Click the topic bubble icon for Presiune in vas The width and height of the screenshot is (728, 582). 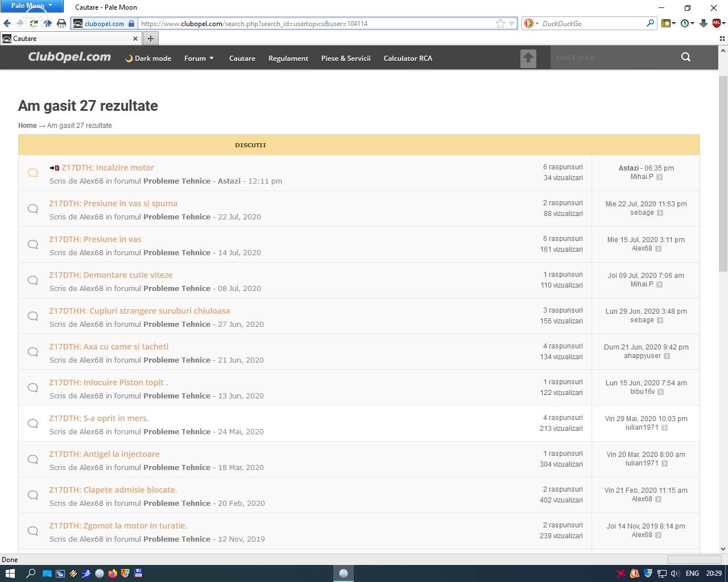(33, 244)
